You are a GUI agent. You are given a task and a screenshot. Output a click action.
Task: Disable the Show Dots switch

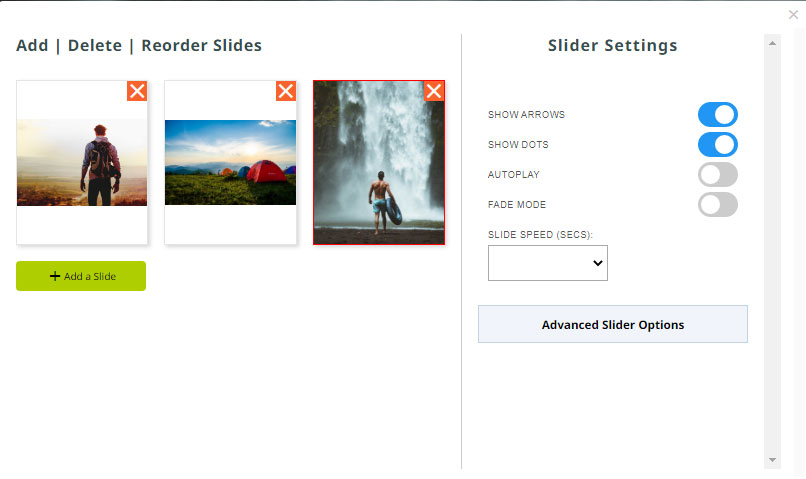pyautogui.click(x=718, y=144)
